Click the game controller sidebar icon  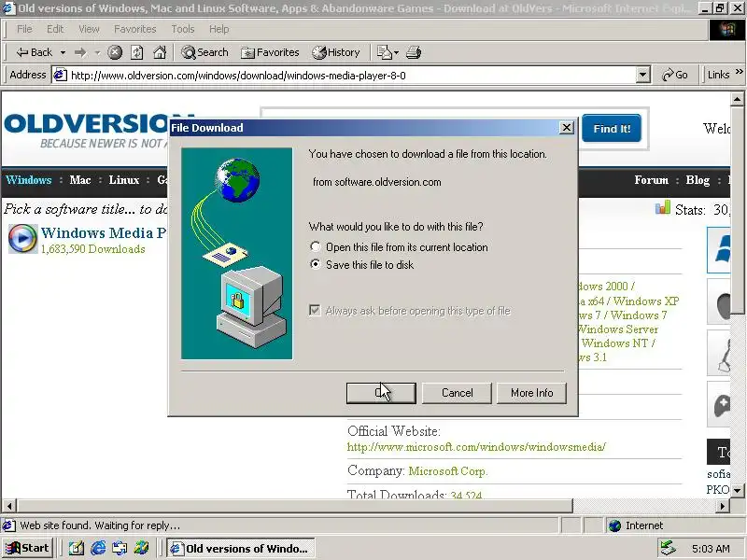719,404
